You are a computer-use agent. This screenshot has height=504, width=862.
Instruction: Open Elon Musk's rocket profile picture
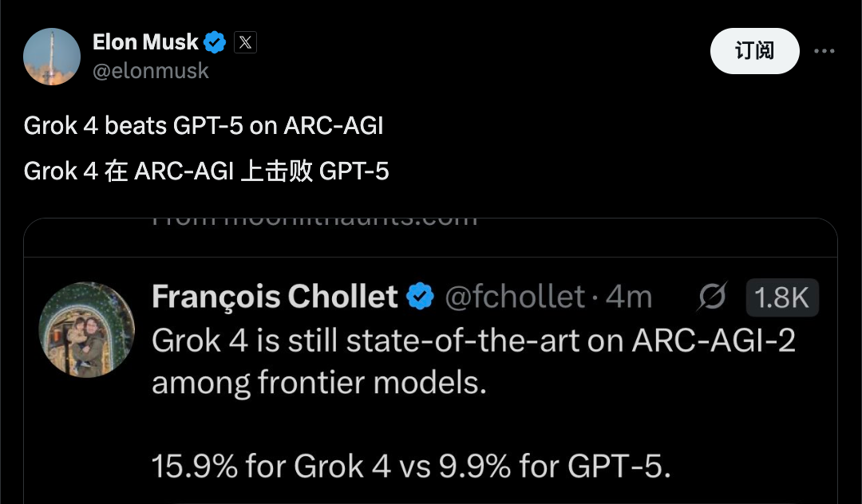[52, 57]
